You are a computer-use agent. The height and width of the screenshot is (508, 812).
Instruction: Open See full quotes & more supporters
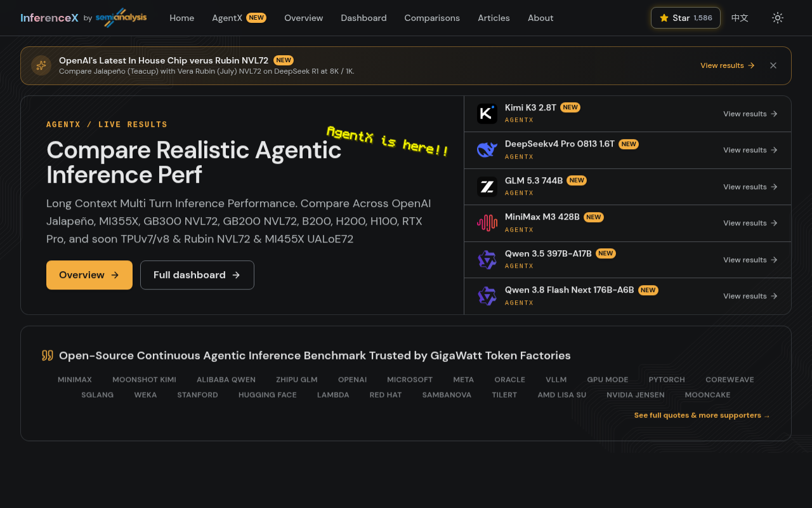(x=702, y=415)
